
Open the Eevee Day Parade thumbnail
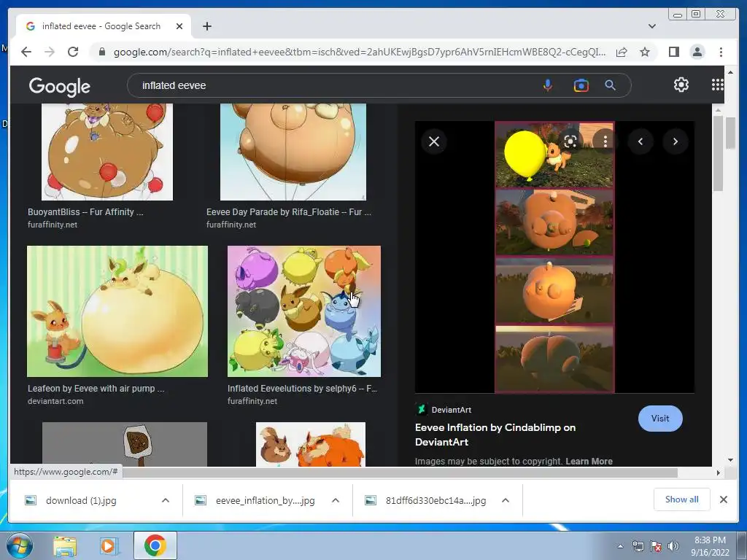pos(293,152)
